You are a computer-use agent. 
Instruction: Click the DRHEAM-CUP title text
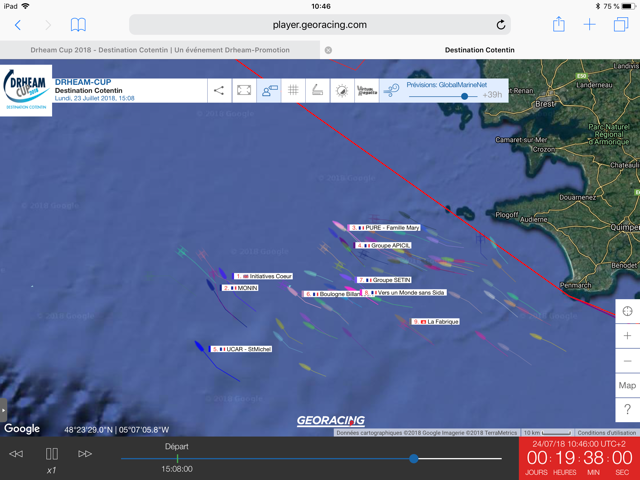[83, 82]
